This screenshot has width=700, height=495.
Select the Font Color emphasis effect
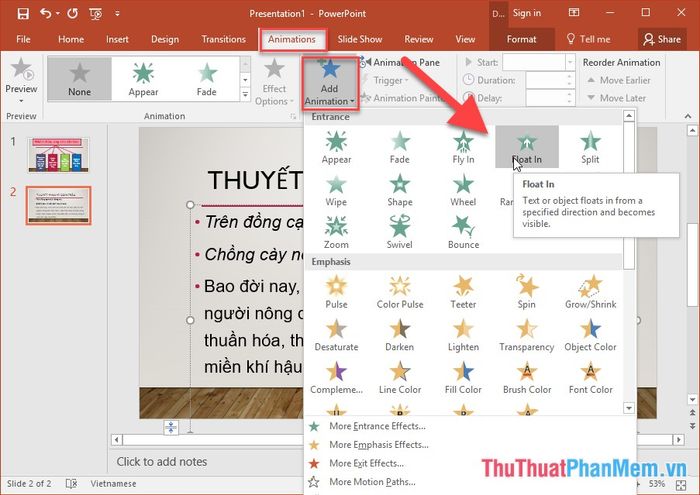click(590, 377)
